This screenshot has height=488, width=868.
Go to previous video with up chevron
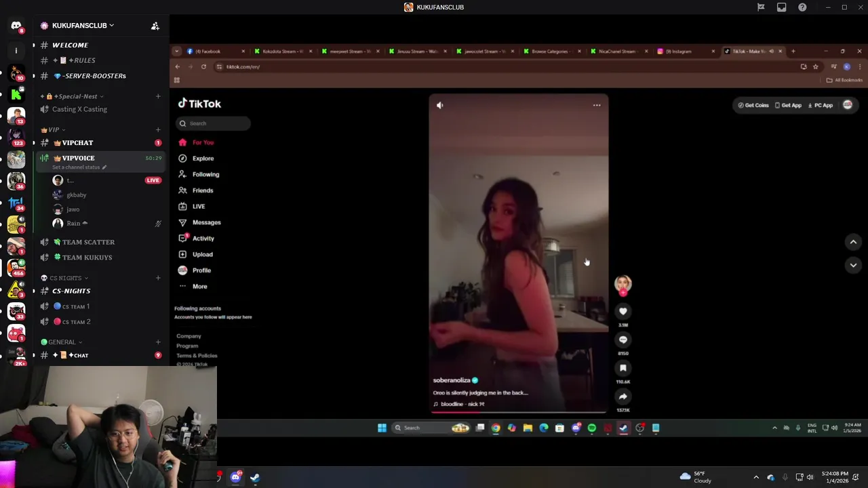853,242
